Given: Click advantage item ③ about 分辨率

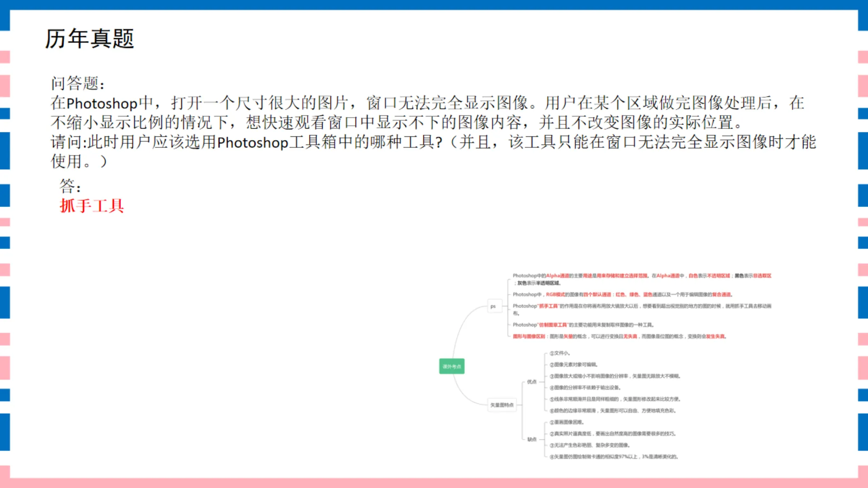Looking at the screenshot, I should point(615,376).
